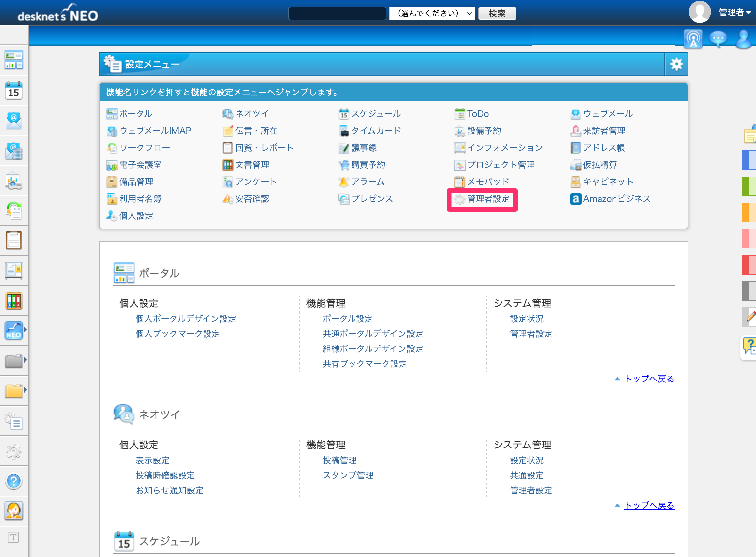
Task: Jump to ウェブメール settings link
Action: pos(608,114)
